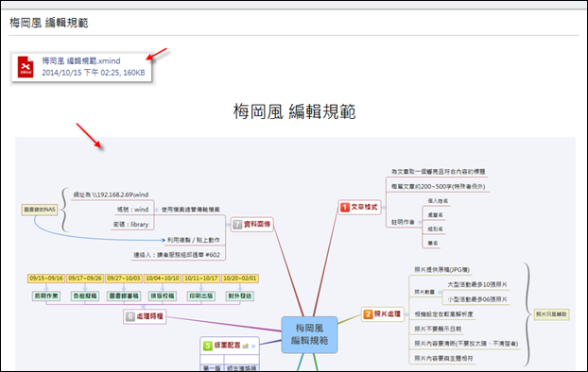This screenshot has height=372, width=588.
Task: Open the 梅岡風 編輯規範.xmind attachment link
Action: tap(81, 60)
